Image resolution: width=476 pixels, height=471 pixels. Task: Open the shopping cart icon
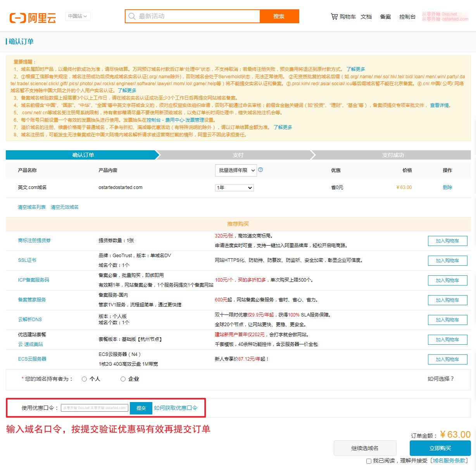334,16
